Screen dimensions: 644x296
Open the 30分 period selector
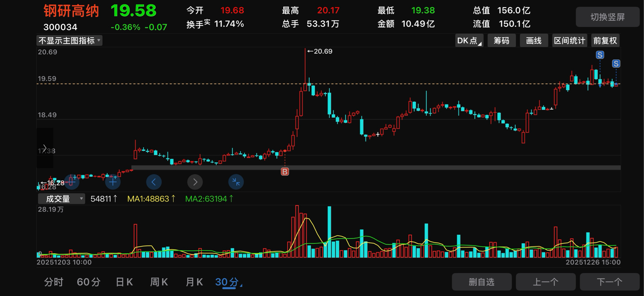pyautogui.click(x=228, y=282)
